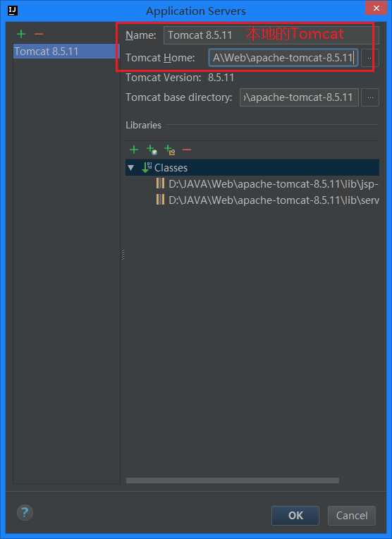Select Tomcat 8.5.11 in the server list
Image resolution: width=392 pixels, height=539 pixels.
[66, 52]
